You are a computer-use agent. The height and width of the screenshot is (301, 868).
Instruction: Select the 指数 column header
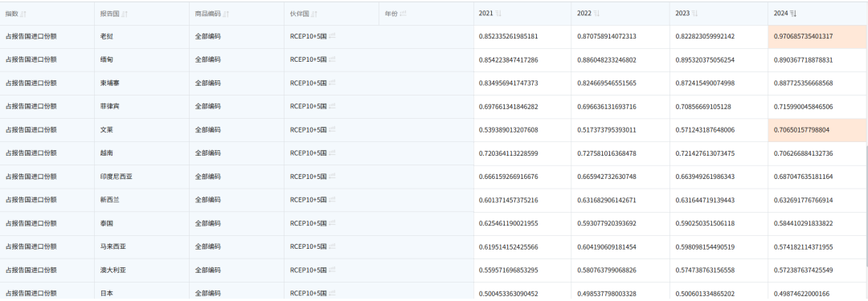tap(47, 14)
